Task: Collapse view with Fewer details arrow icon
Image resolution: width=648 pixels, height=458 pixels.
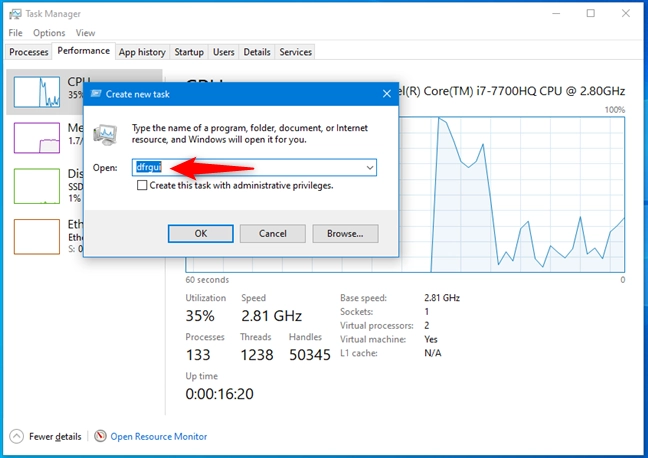Action: pos(17,436)
